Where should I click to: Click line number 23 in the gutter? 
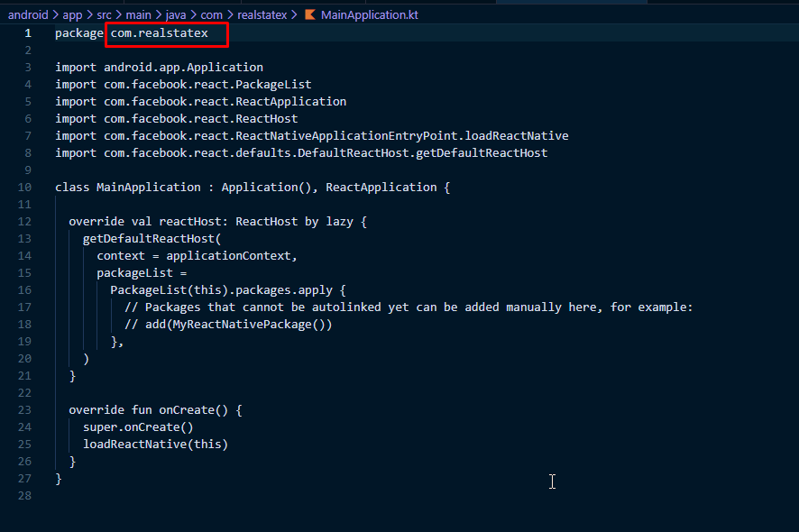pos(25,410)
